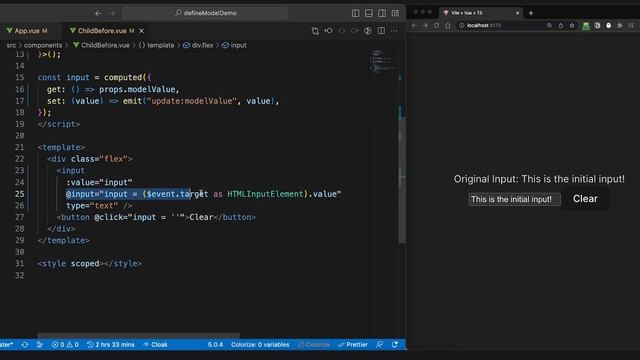The height and width of the screenshot is (360, 640).
Task: Open the div.flex breadcrumb segment
Action: tap(198, 45)
